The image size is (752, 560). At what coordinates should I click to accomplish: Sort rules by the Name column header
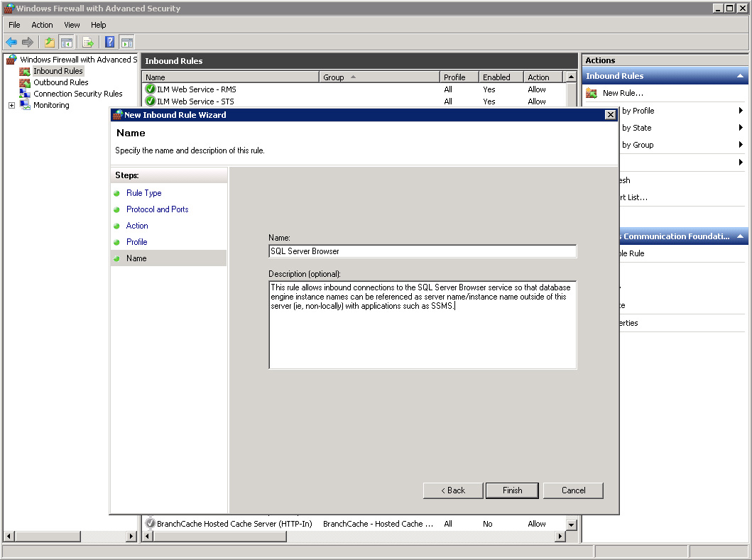231,77
